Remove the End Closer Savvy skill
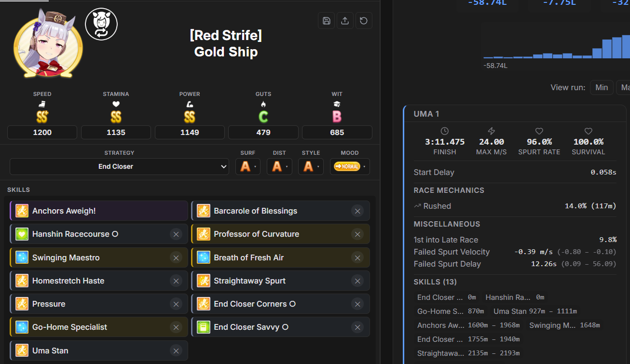Screen dimensions: 630x364 (357, 327)
